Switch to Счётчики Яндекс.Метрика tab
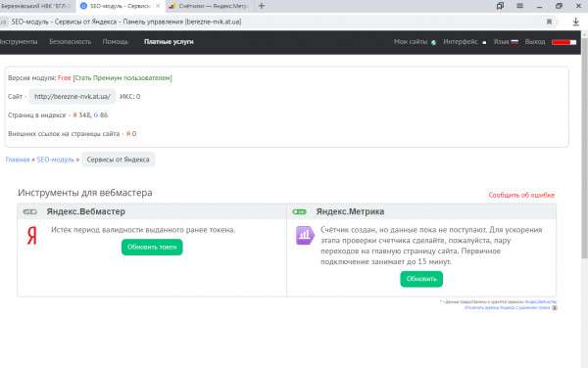This screenshot has width=588, height=368. (x=210, y=6)
